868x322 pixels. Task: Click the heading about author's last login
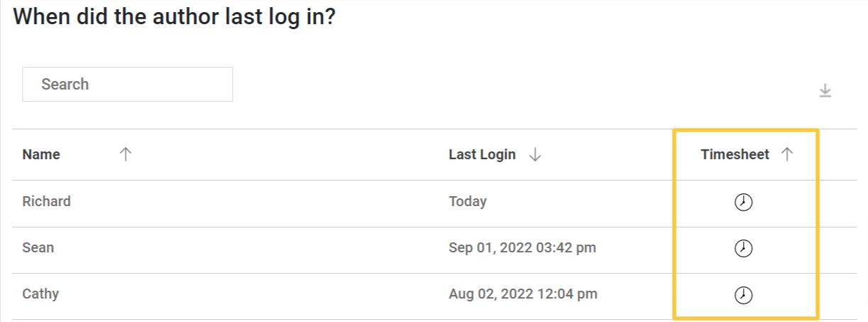click(174, 17)
